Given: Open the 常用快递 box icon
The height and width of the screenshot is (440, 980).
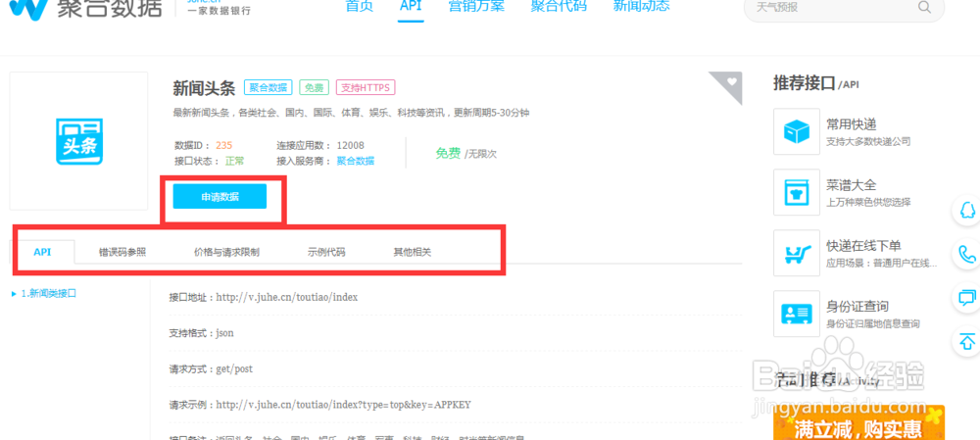Looking at the screenshot, I should point(796,131).
